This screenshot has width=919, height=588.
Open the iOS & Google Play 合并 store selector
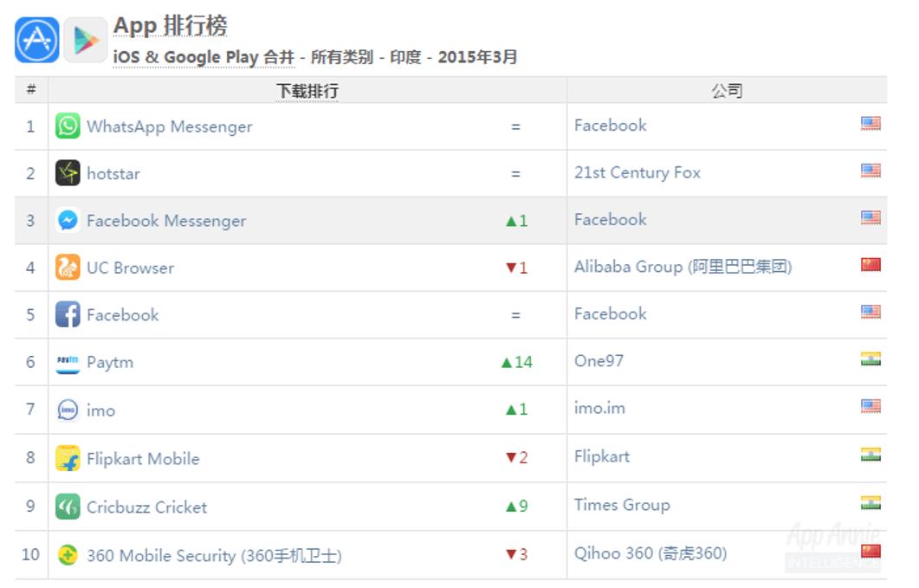[x=204, y=57]
